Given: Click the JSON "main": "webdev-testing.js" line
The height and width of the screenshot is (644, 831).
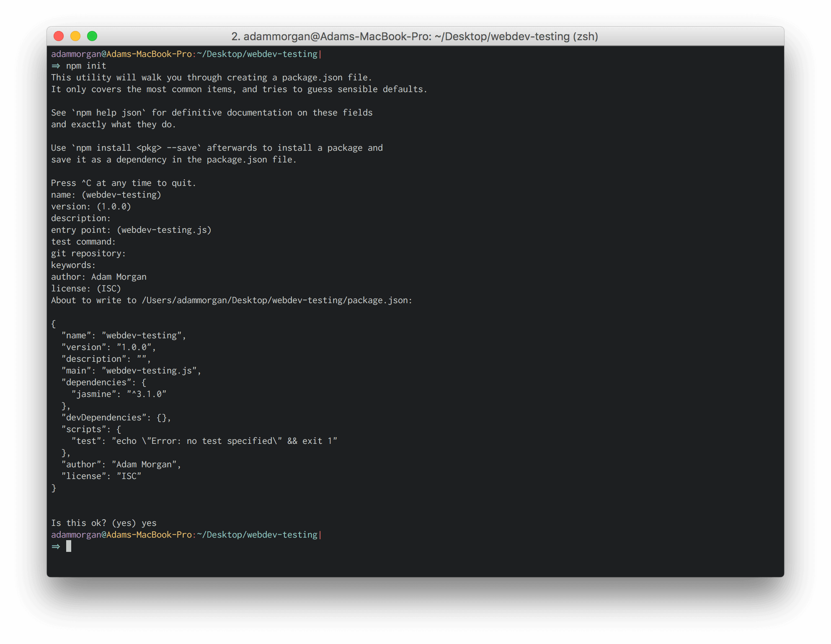Looking at the screenshot, I should pos(131,371).
